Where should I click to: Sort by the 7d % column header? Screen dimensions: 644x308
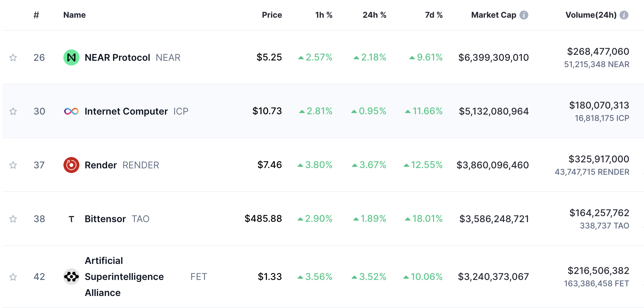tap(433, 15)
